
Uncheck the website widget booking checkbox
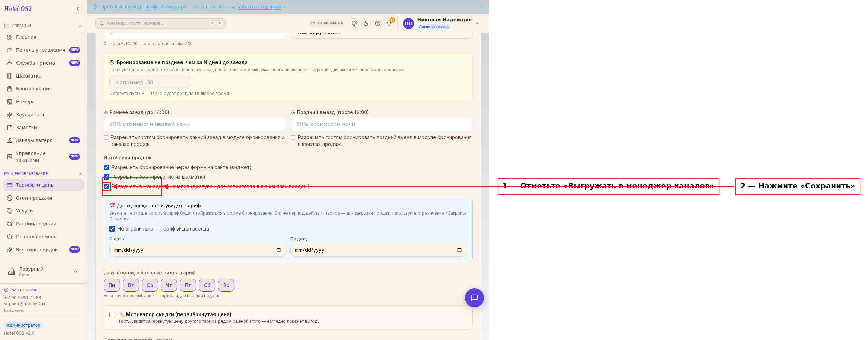(106, 167)
